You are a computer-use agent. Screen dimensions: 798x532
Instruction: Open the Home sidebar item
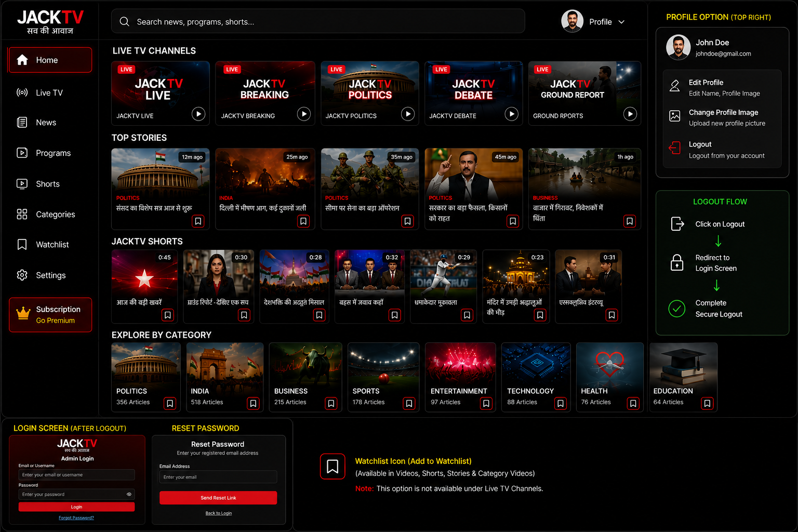tap(50, 60)
